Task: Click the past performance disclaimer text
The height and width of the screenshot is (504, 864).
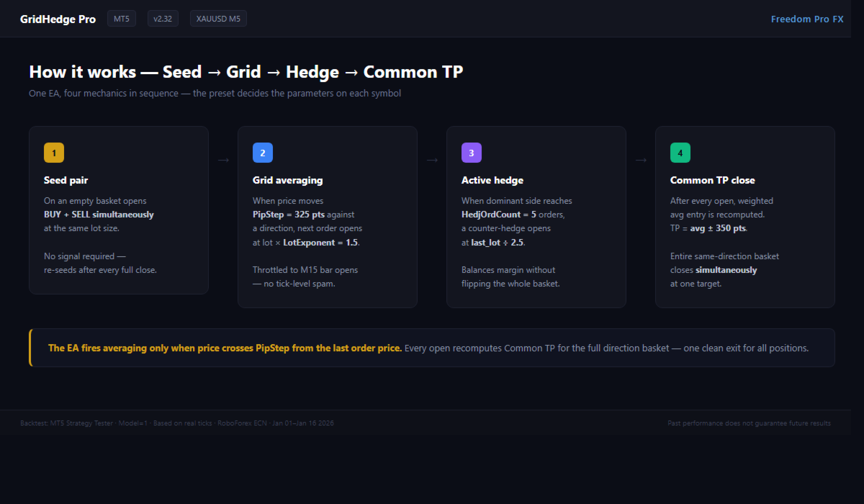Action: [x=749, y=423]
